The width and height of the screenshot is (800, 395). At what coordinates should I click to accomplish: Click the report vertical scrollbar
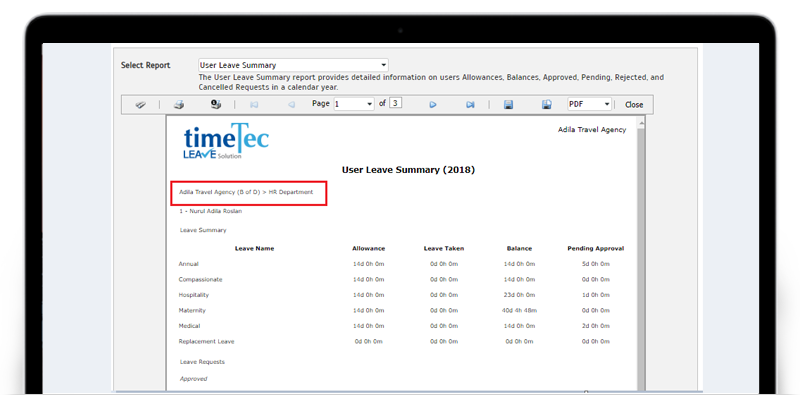click(641, 253)
